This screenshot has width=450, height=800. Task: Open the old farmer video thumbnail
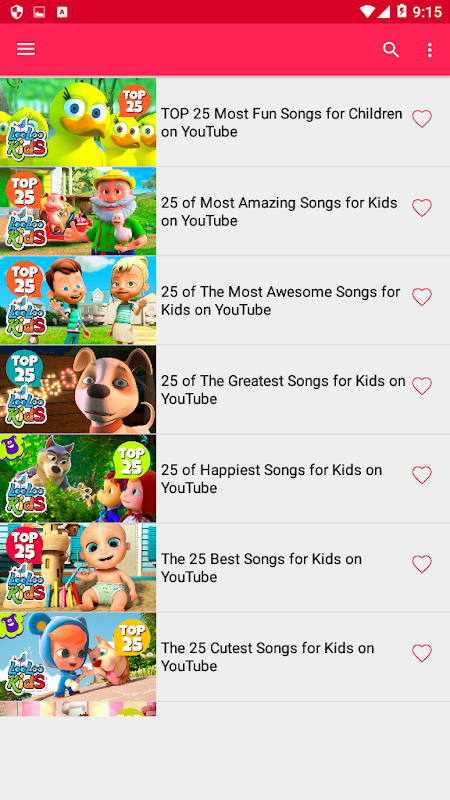click(78, 211)
